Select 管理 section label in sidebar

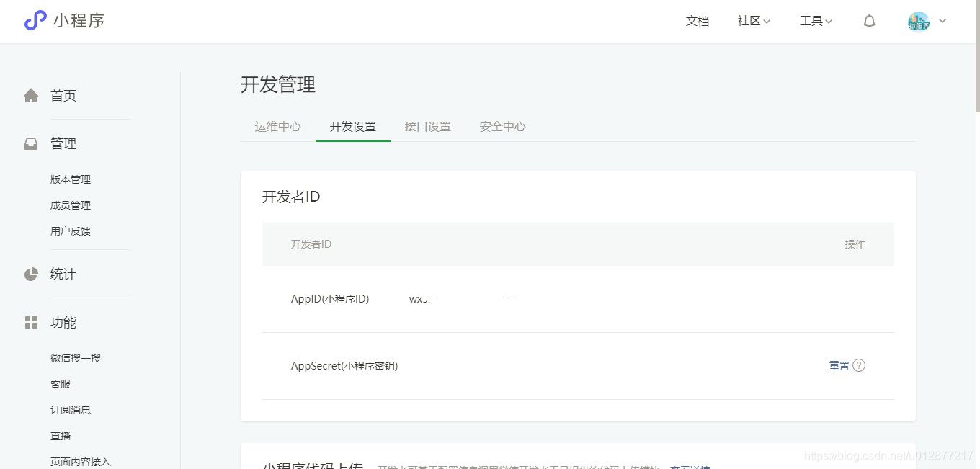(x=63, y=144)
